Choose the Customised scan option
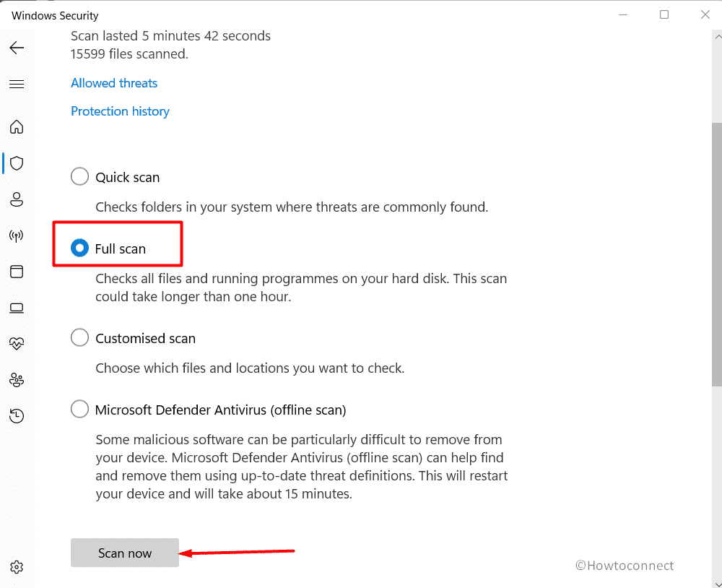This screenshot has width=722, height=588. (x=79, y=338)
